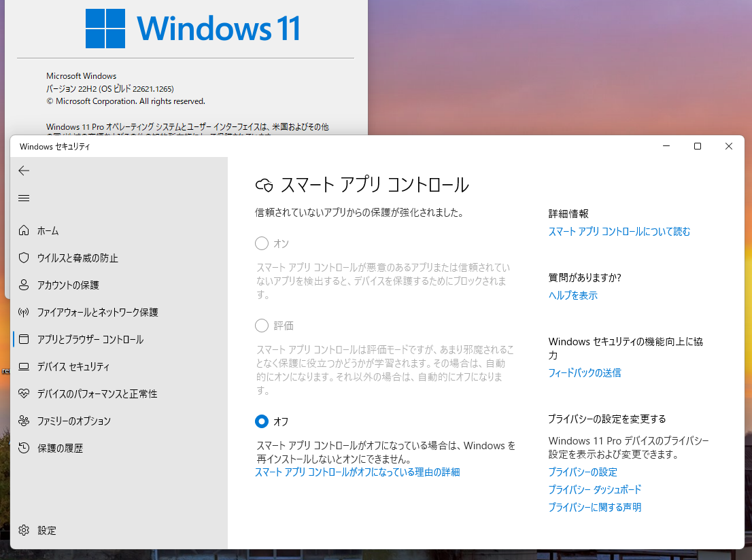
Task: Click the history clock icon for 保護の履歴
Action: [x=24, y=448]
